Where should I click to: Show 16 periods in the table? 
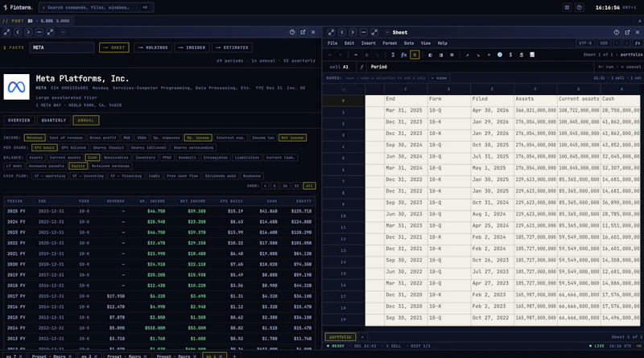pyautogui.click(x=285, y=186)
